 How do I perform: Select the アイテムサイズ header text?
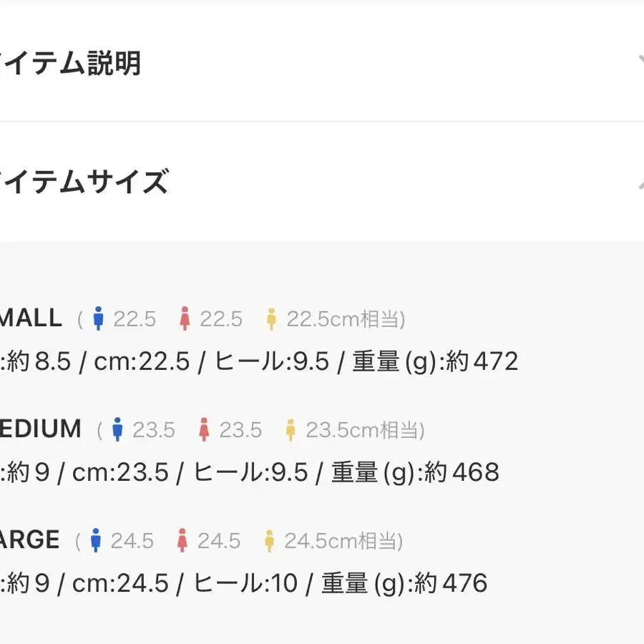(84, 181)
